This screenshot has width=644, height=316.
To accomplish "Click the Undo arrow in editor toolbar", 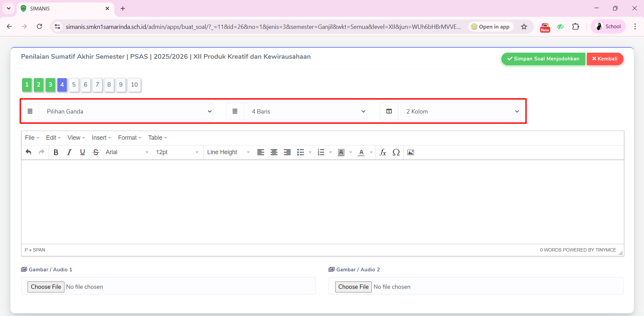I will tap(29, 152).
